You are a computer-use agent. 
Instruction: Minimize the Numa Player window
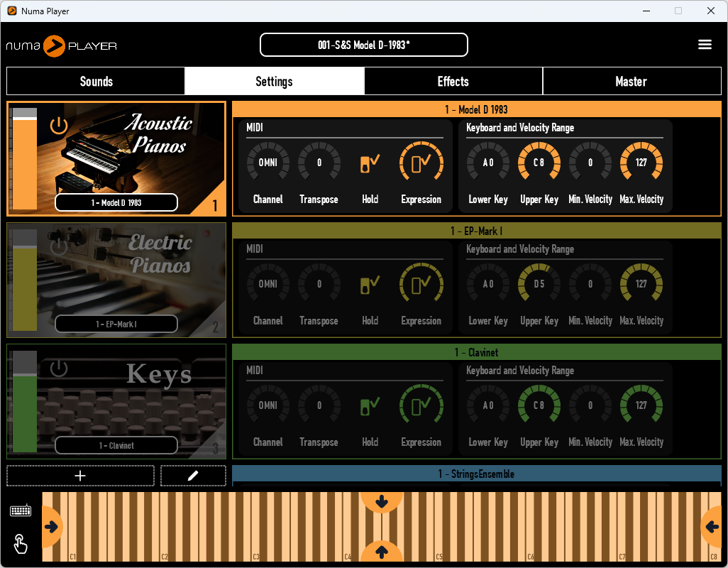pyautogui.click(x=646, y=11)
